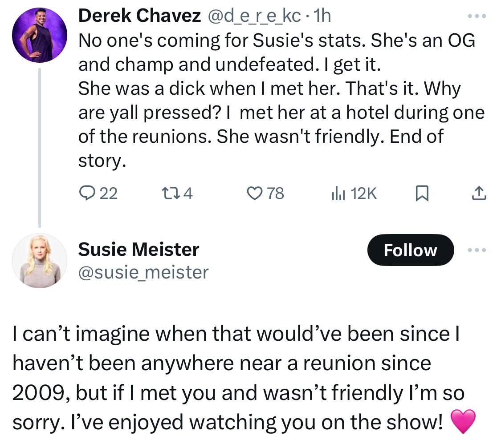Click the @susie_meister handle

click(143, 272)
